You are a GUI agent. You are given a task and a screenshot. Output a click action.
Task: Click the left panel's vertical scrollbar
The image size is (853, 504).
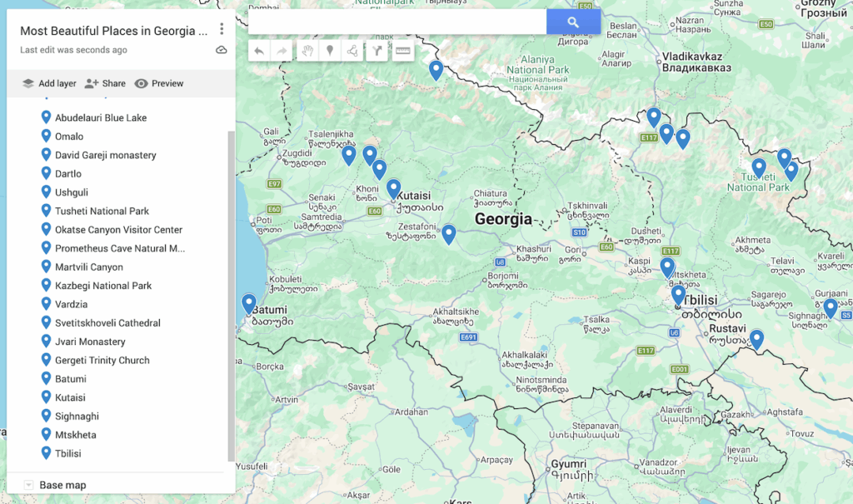click(232, 296)
